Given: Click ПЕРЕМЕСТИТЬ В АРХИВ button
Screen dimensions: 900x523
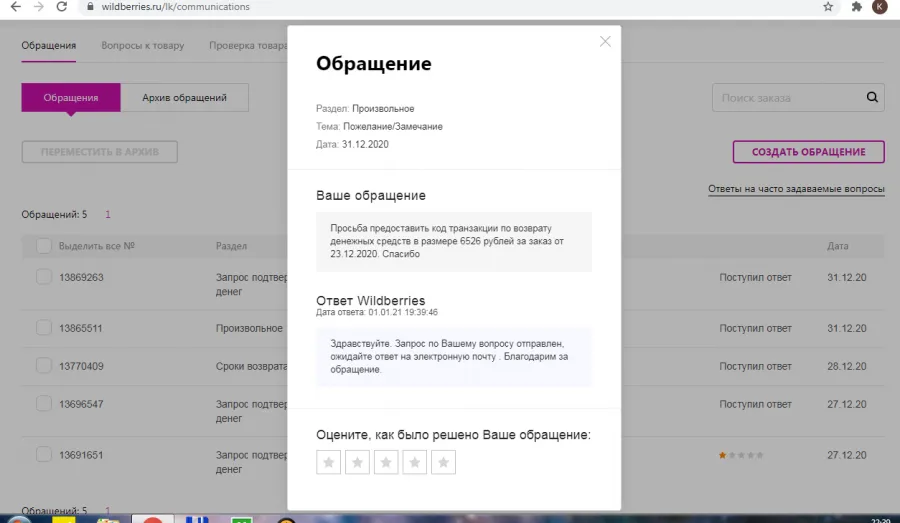Looking at the screenshot, I should point(100,152).
